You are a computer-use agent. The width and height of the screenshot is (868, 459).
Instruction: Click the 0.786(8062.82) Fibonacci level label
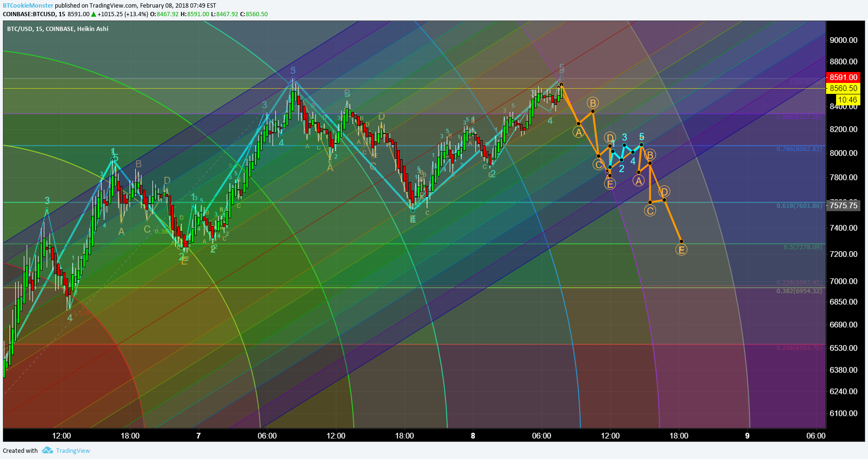pyautogui.click(x=799, y=149)
